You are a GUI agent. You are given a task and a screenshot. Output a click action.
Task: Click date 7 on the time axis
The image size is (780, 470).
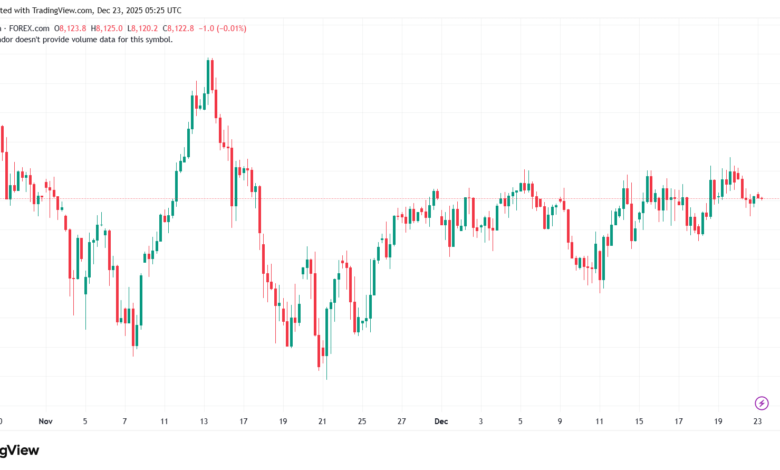tap(124, 422)
